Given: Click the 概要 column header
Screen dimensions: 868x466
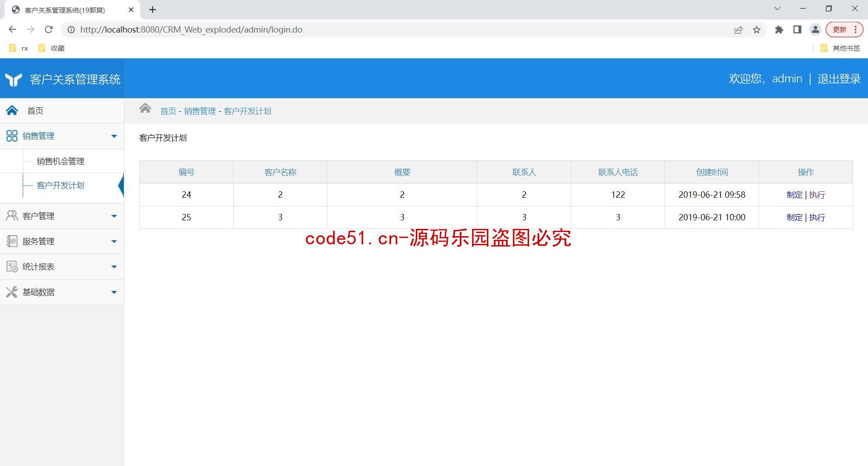Looking at the screenshot, I should point(402,172).
